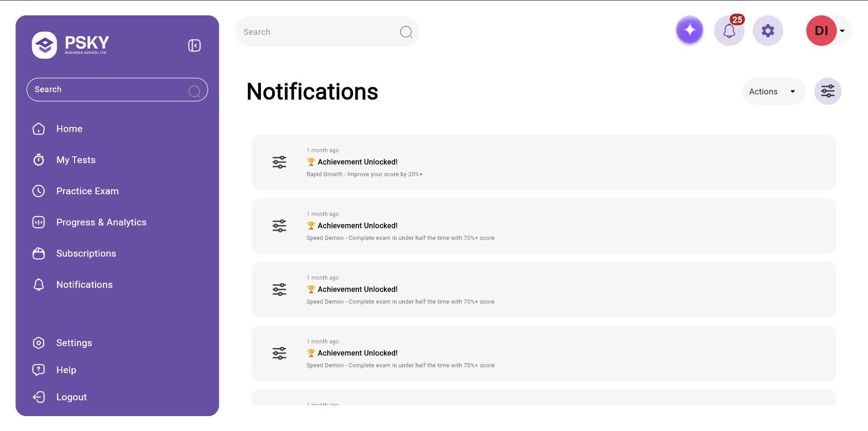Click the top bar search magnifier icon
Image resolution: width=868 pixels, height=431 pixels.
point(406,32)
